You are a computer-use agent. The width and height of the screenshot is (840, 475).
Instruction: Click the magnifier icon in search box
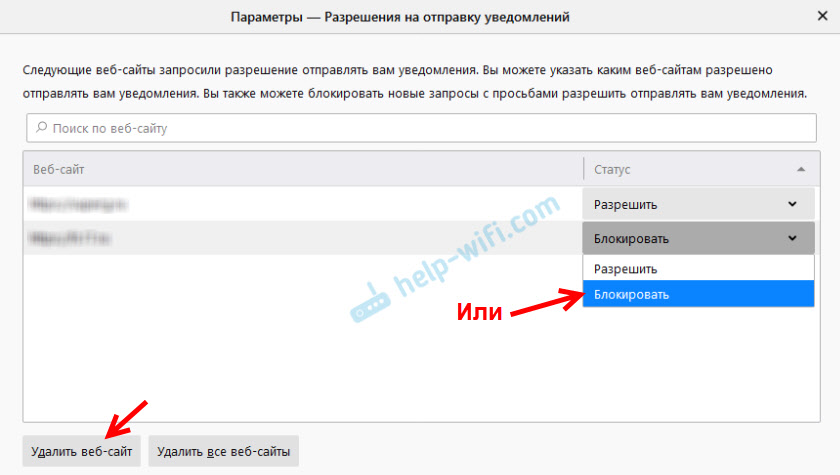pos(41,127)
